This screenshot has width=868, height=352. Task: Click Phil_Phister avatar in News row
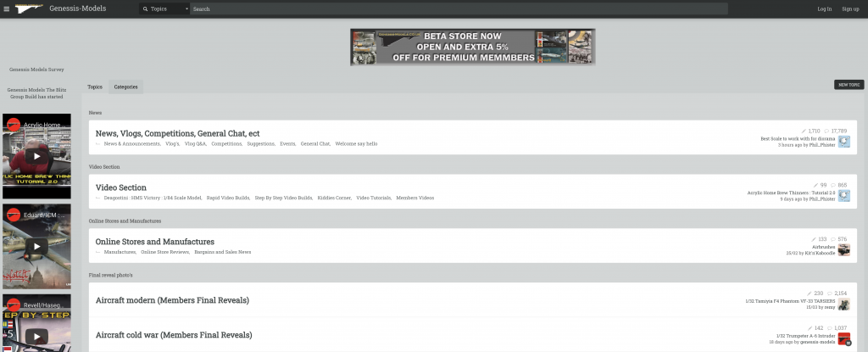(x=843, y=142)
